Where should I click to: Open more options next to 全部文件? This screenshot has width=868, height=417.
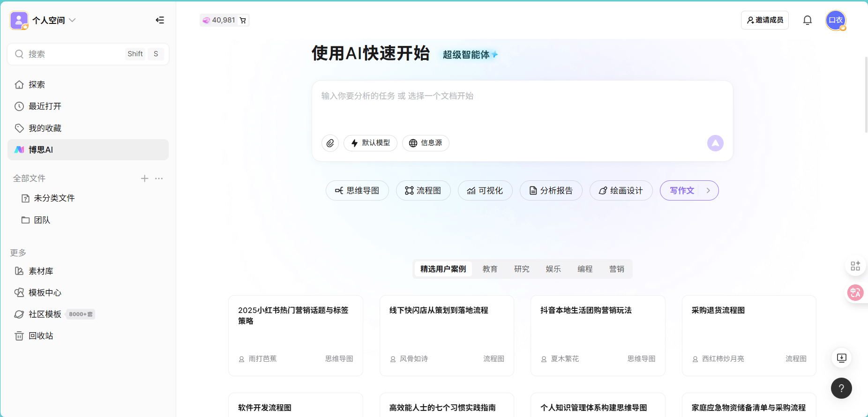tap(159, 179)
